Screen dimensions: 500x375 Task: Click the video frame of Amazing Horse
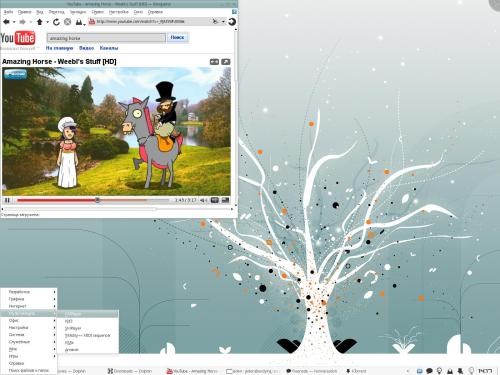pyautogui.click(x=116, y=131)
